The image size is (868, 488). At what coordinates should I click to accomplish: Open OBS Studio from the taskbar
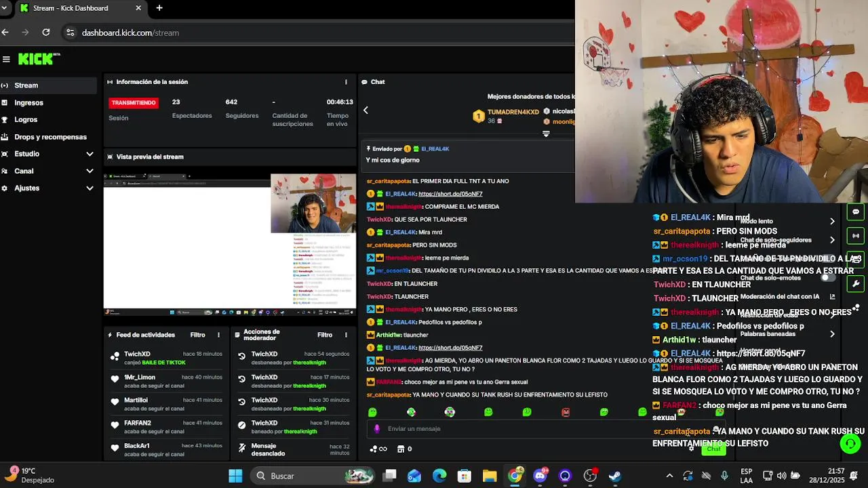click(x=590, y=476)
